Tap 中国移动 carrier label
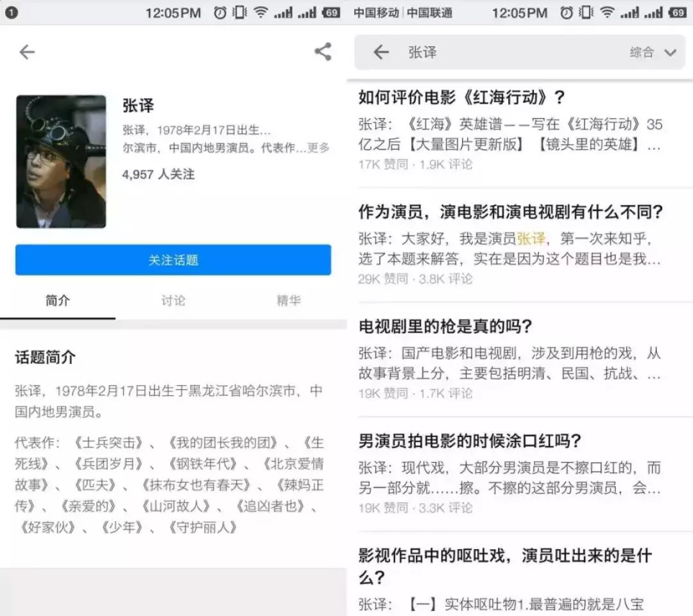The image size is (693, 616). (376, 13)
